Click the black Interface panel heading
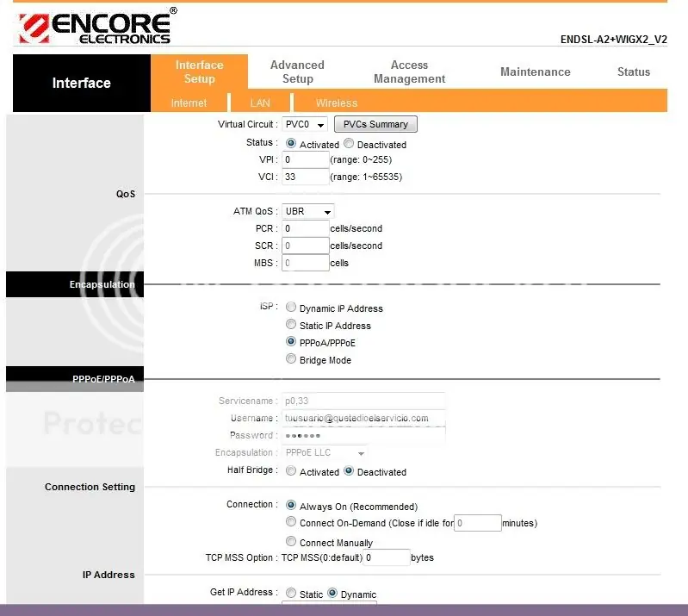This screenshot has height=616, width=688. (82, 83)
